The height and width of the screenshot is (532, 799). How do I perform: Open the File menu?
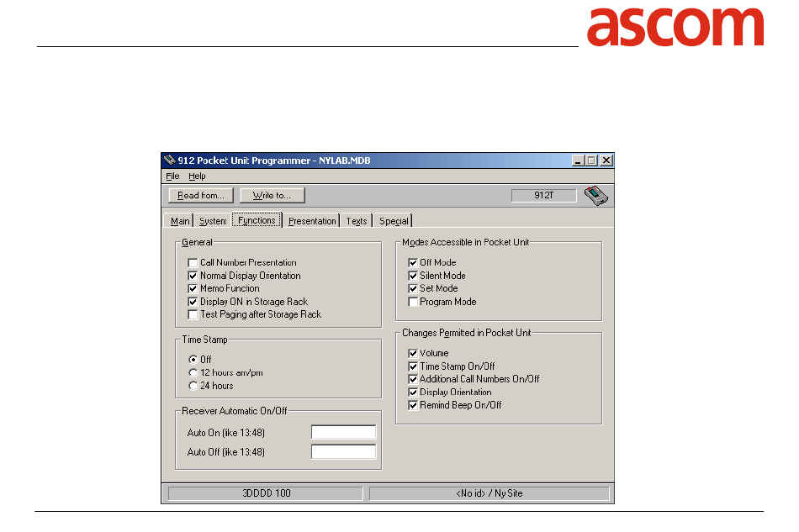click(x=172, y=176)
